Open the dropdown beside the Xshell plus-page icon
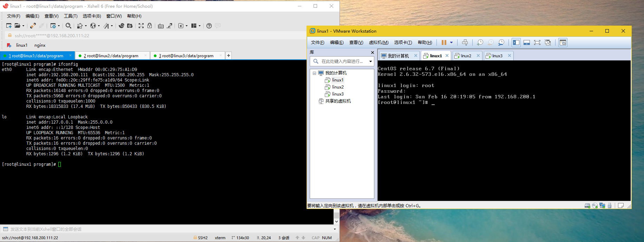Screen dimensions: 644x242 [186, 26]
